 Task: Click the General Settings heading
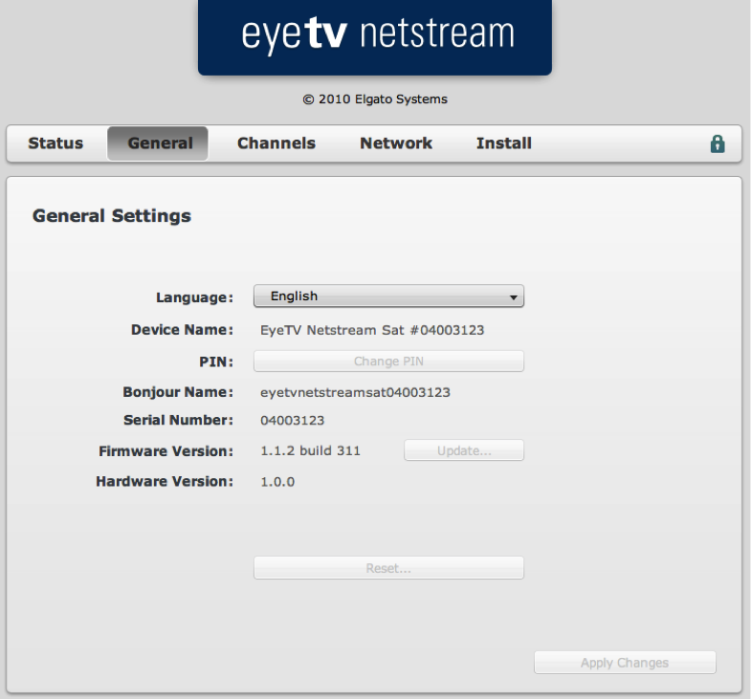pos(112,216)
